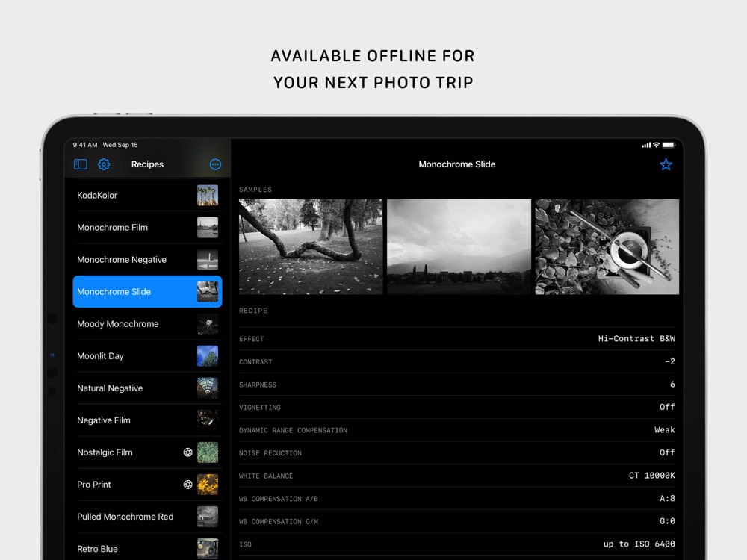Click the Noise Reduction row Off value

tap(667, 453)
